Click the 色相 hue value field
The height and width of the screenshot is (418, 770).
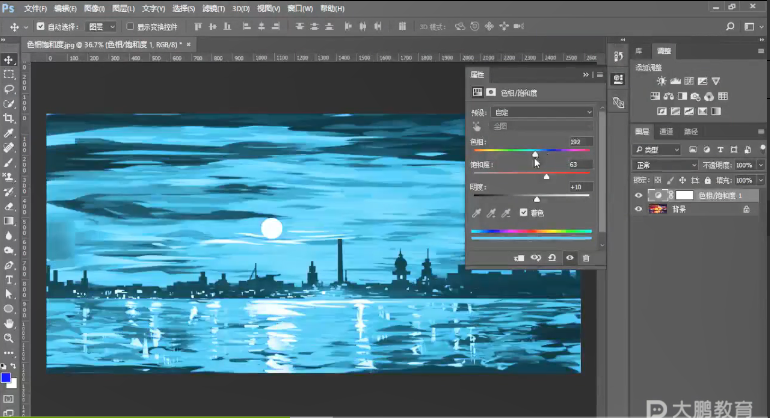coord(579,141)
